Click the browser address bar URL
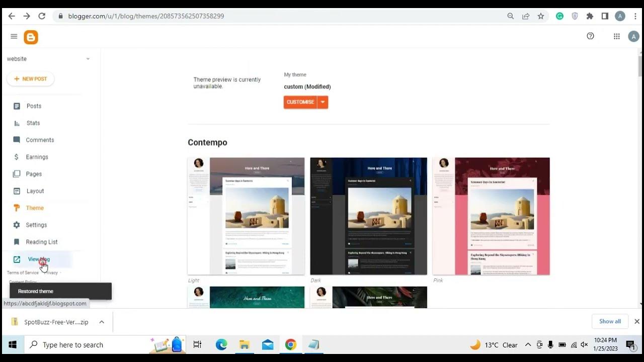 pyautogui.click(x=146, y=16)
